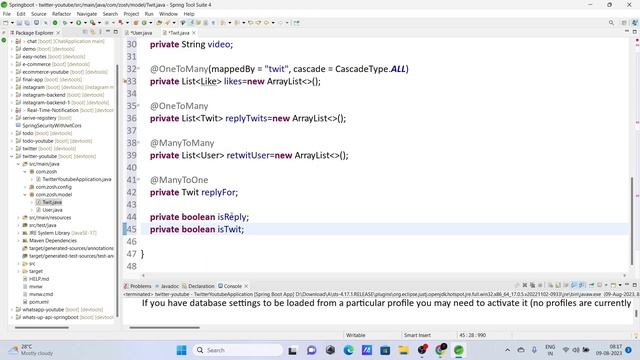Expand the com.zosh.config package
This screenshot has width=640, height=360.
point(25,187)
